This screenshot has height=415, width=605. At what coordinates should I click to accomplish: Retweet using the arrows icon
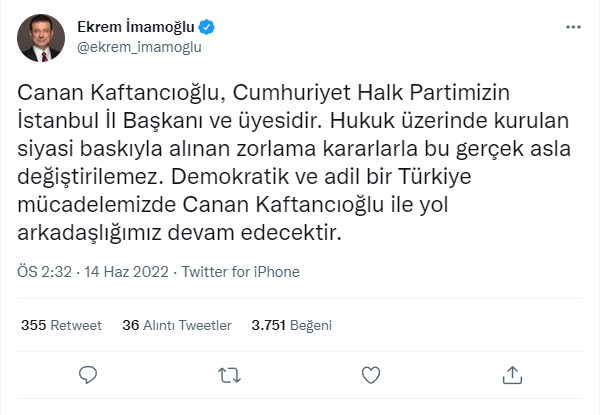point(229,376)
